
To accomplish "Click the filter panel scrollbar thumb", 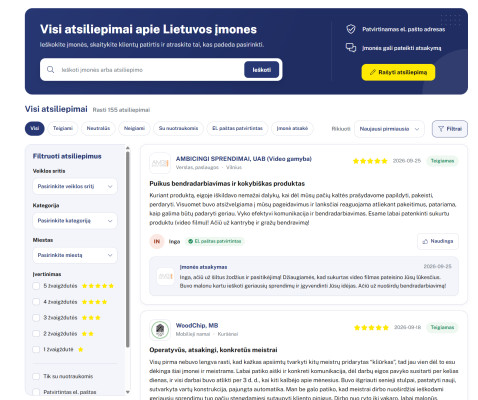I will click(x=128, y=249).
